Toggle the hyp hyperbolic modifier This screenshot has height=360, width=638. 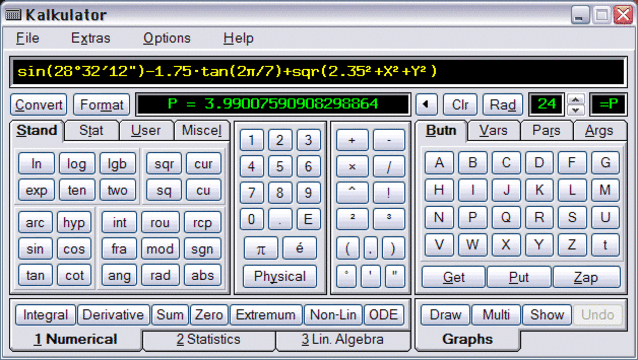click(74, 223)
